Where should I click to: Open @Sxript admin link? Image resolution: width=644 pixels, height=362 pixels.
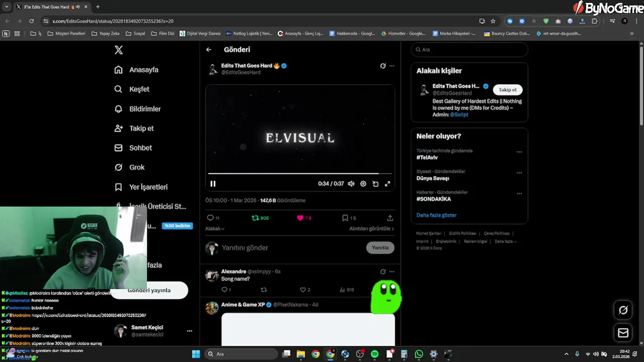pyautogui.click(x=459, y=115)
